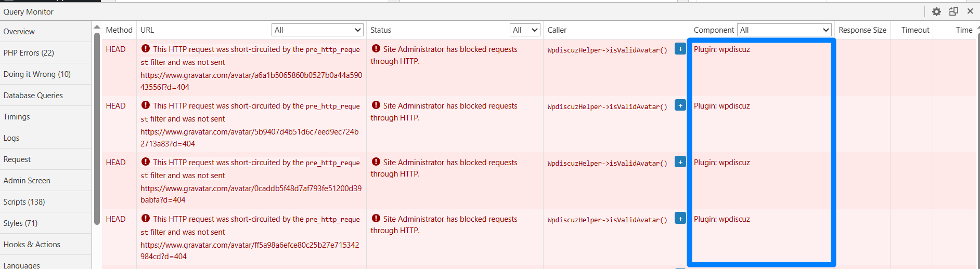Sort by the Time column header
Viewport: 980px width, 269px height.
click(964, 30)
